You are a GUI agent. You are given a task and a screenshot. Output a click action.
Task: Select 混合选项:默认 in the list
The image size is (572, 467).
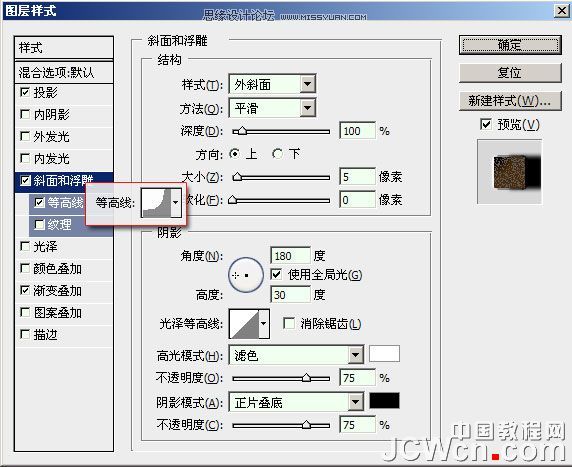click(x=64, y=72)
